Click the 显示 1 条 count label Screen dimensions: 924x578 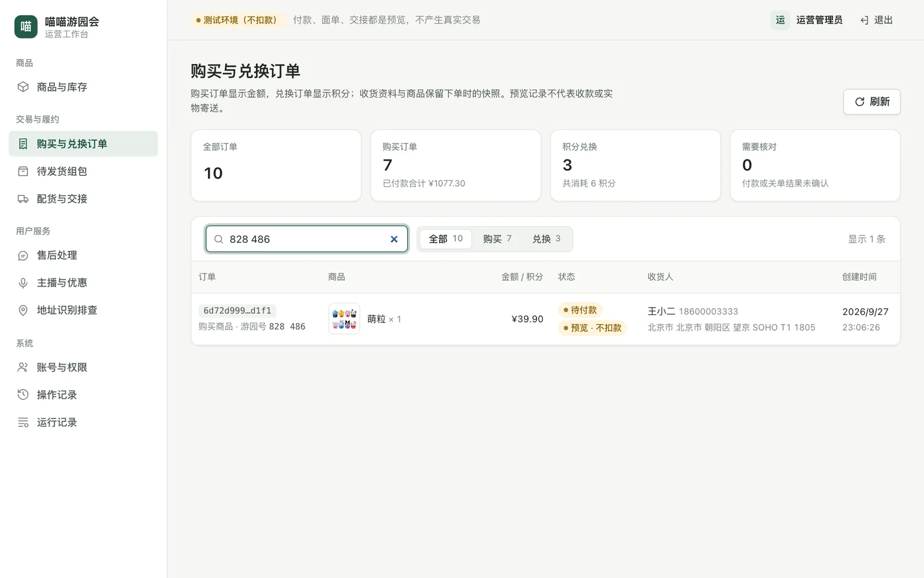point(866,239)
